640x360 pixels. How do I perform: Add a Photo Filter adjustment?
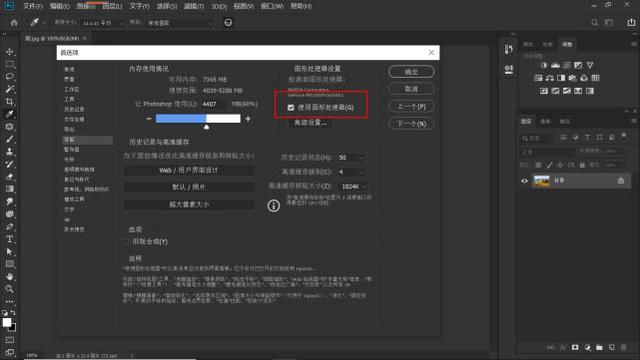coord(573,78)
